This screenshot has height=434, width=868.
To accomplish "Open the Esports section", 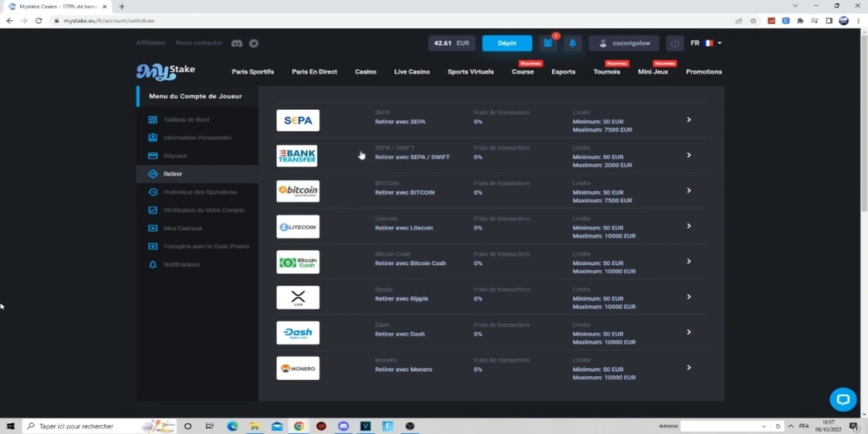I will (564, 72).
